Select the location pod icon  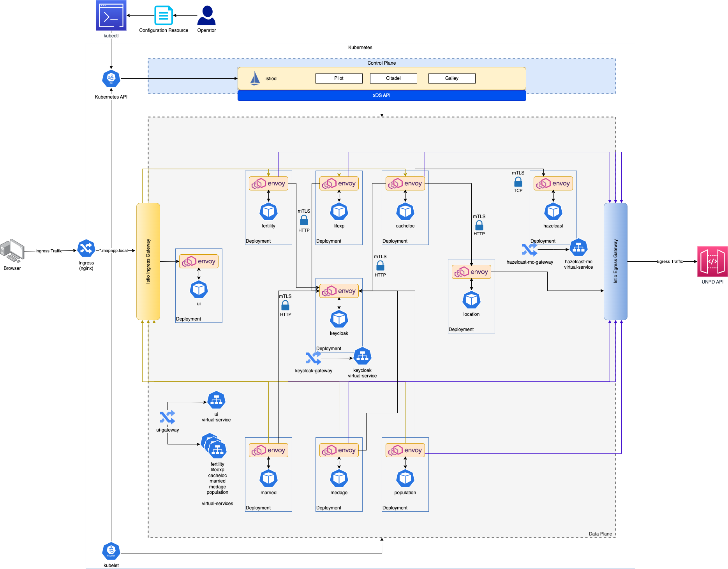tap(471, 300)
